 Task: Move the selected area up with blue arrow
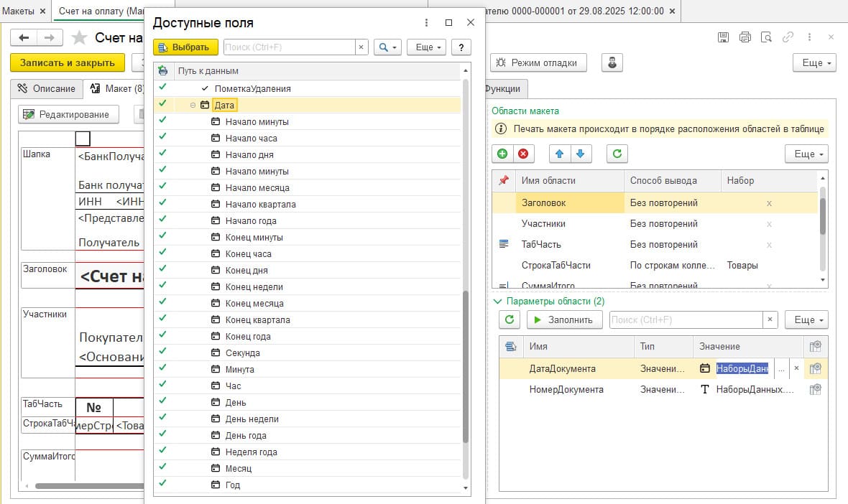pos(559,154)
